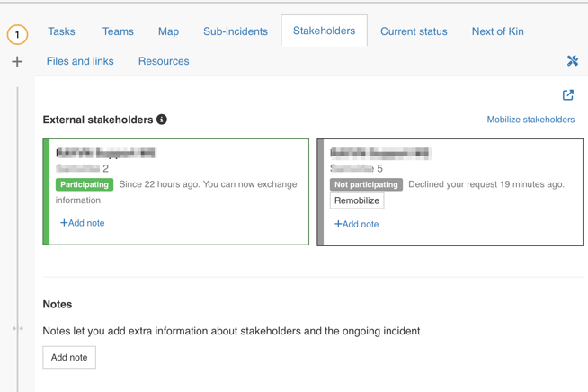Go to the Map tab
588x392 pixels.
[168, 31]
